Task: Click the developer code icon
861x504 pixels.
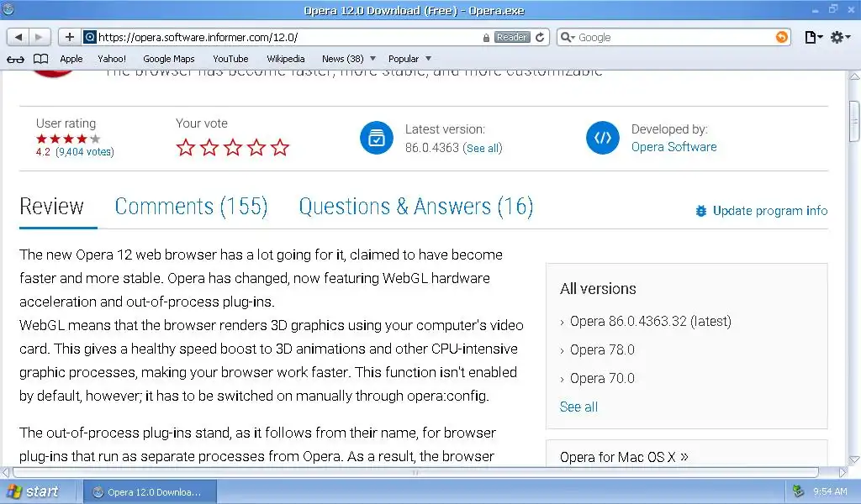Action: click(x=602, y=138)
